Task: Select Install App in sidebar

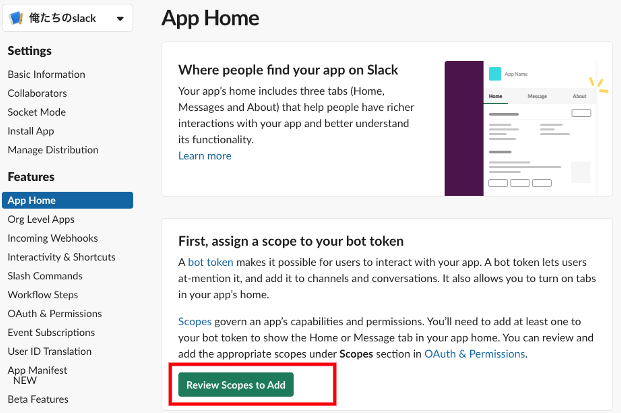Action: click(31, 131)
